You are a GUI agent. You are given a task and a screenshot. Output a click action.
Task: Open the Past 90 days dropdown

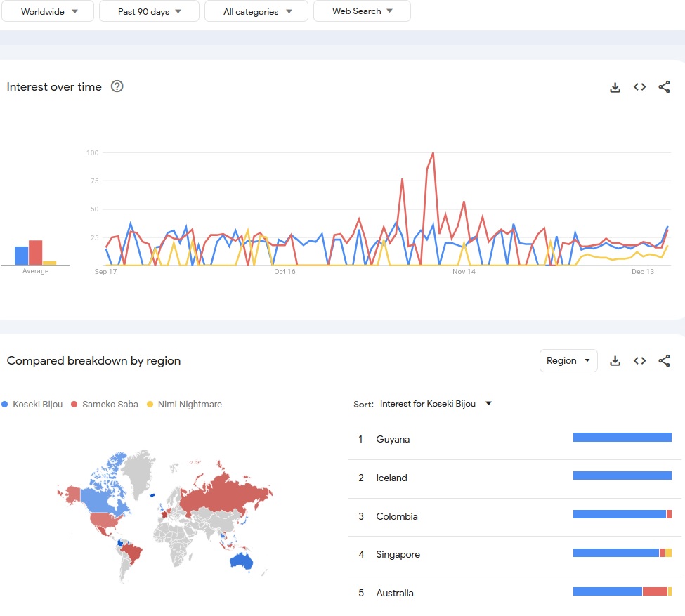tap(149, 11)
